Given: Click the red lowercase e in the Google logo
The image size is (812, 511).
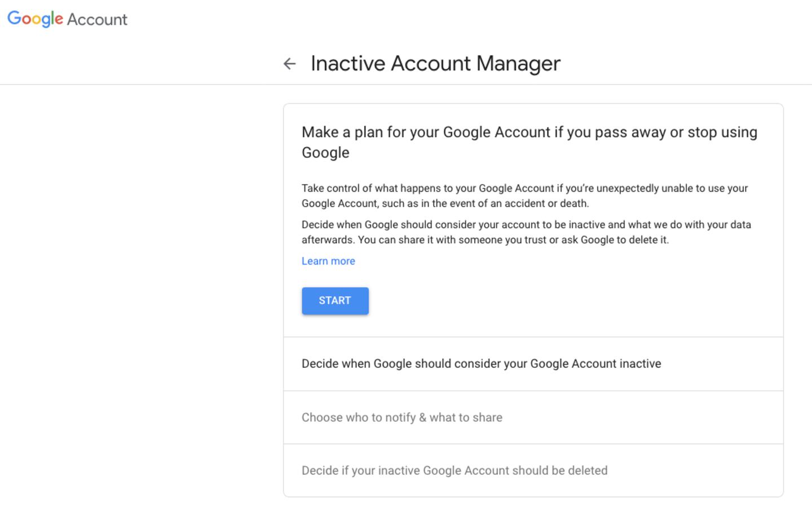Looking at the screenshot, I should coord(59,20).
